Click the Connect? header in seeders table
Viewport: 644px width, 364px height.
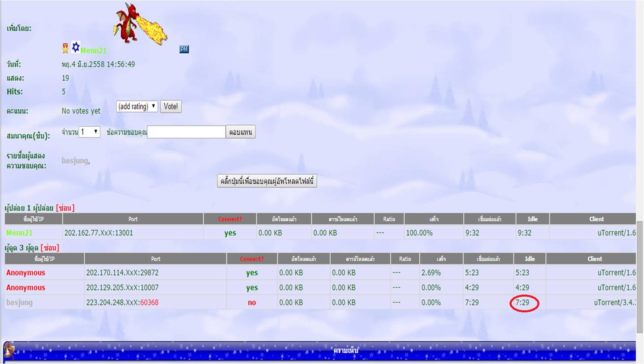point(230,219)
